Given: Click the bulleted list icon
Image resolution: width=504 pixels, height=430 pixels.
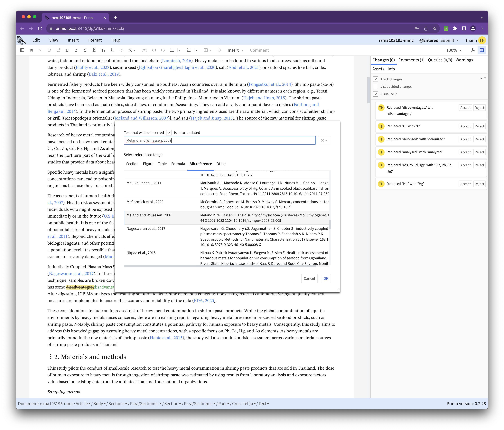Looking at the screenshot, I should pyautogui.click(x=172, y=50).
